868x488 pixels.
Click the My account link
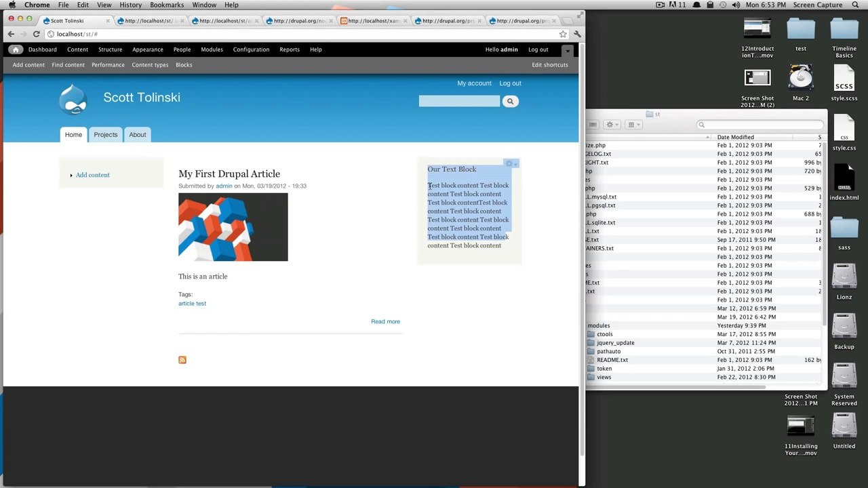(474, 83)
